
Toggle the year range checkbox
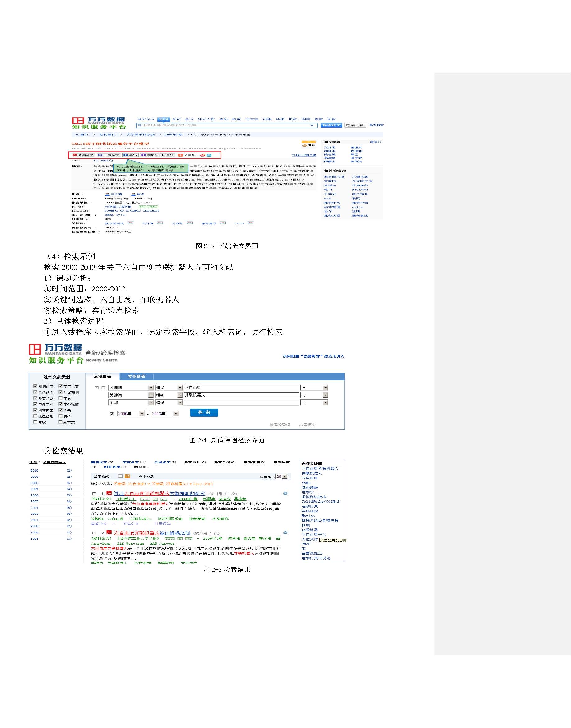[112, 414]
